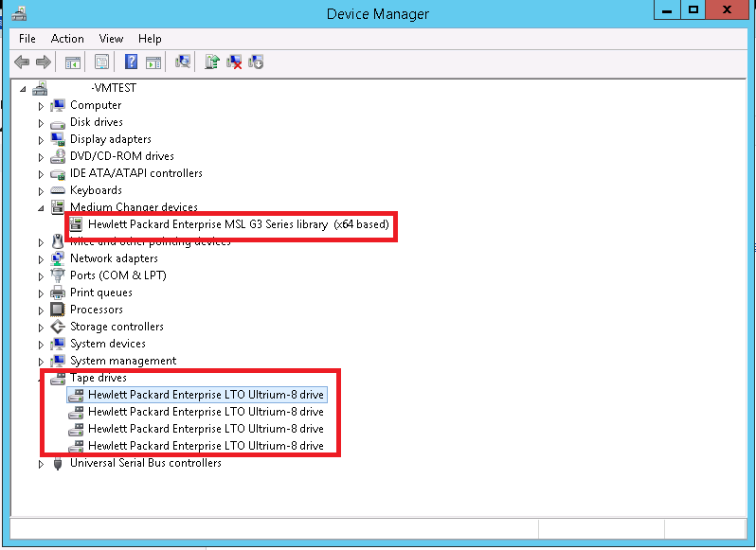This screenshot has width=756, height=550.
Task: Click the Keyboards category icon
Action: (x=58, y=190)
